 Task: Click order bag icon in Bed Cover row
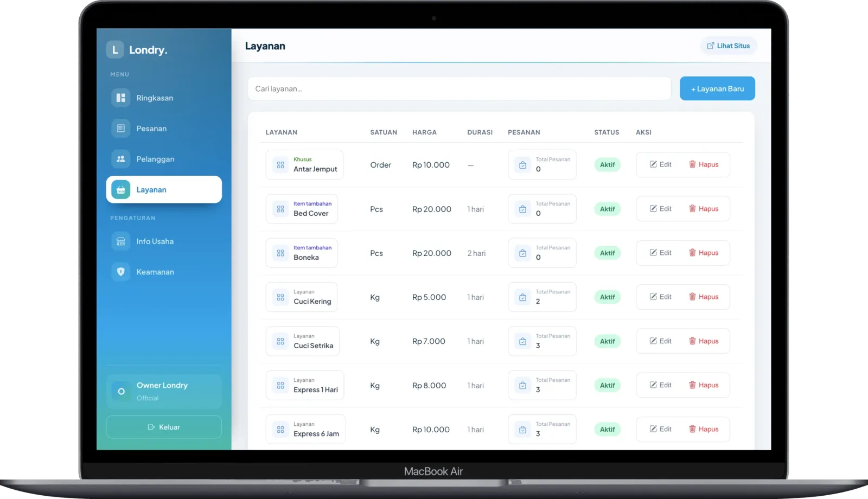point(522,209)
